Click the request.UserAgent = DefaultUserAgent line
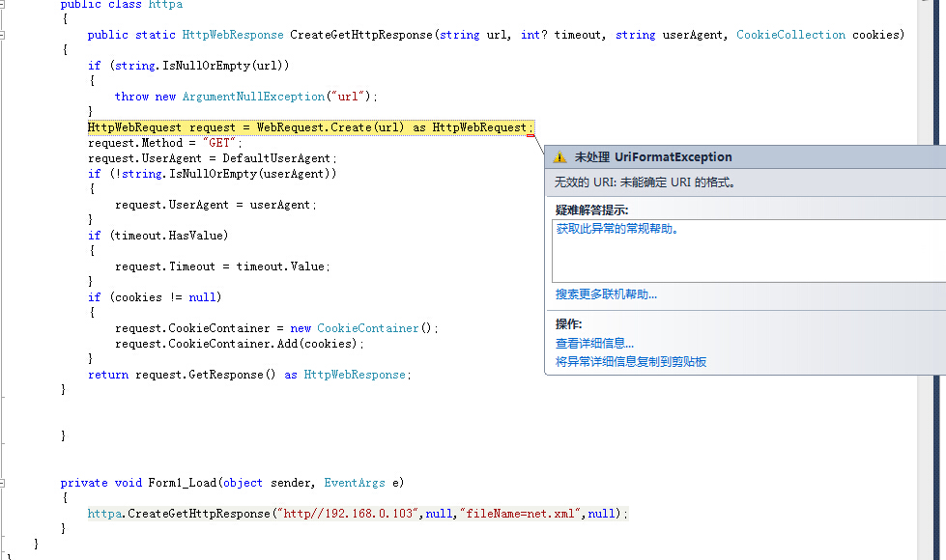This screenshot has width=946, height=560. 213,158
